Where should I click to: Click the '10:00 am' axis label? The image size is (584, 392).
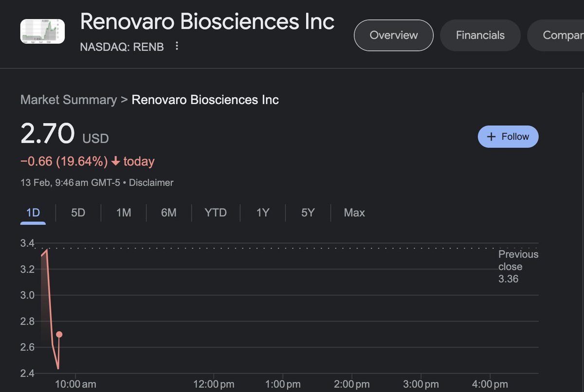click(x=75, y=384)
